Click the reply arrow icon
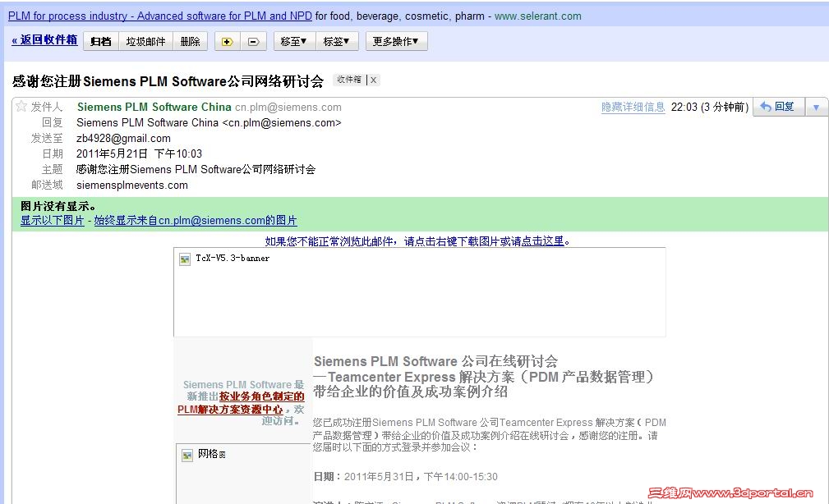Screen dimensions: 829x504 pos(766,107)
